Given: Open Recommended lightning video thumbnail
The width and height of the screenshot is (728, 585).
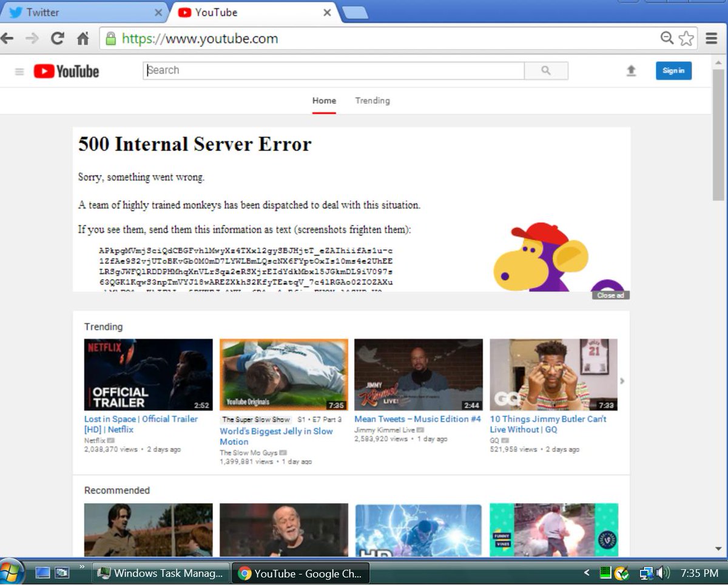Looking at the screenshot, I should click(x=419, y=530).
